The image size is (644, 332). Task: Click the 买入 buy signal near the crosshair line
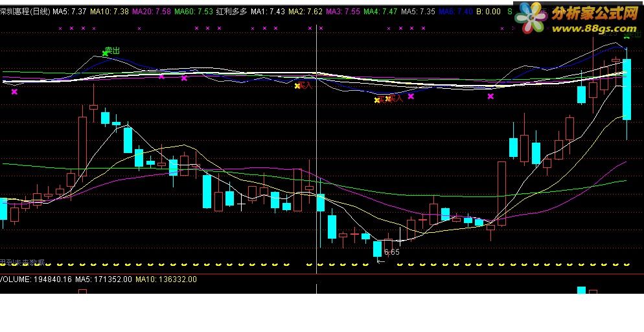(x=305, y=86)
